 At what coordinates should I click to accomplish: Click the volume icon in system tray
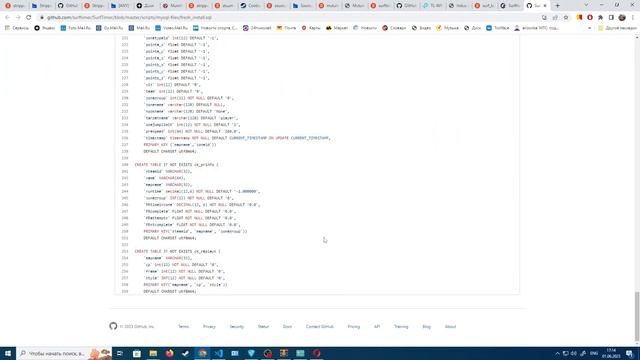pyautogui.click(x=574, y=353)
